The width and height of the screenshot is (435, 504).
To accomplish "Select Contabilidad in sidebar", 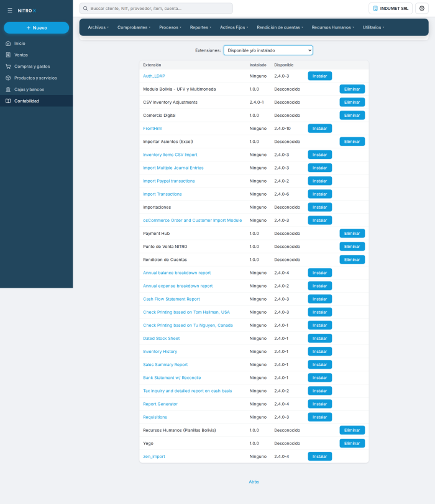I will pyautogui.click(x=36, y=101).
